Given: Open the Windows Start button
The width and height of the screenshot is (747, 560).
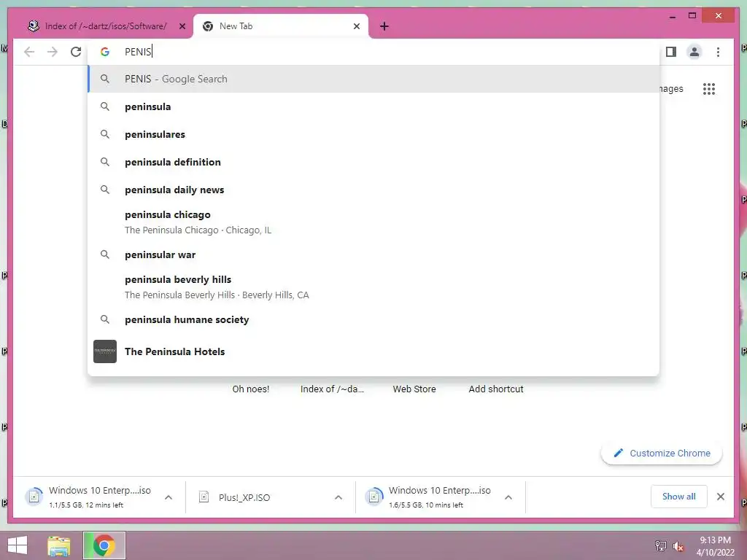Looking at the screenshot, I should 18,545.
